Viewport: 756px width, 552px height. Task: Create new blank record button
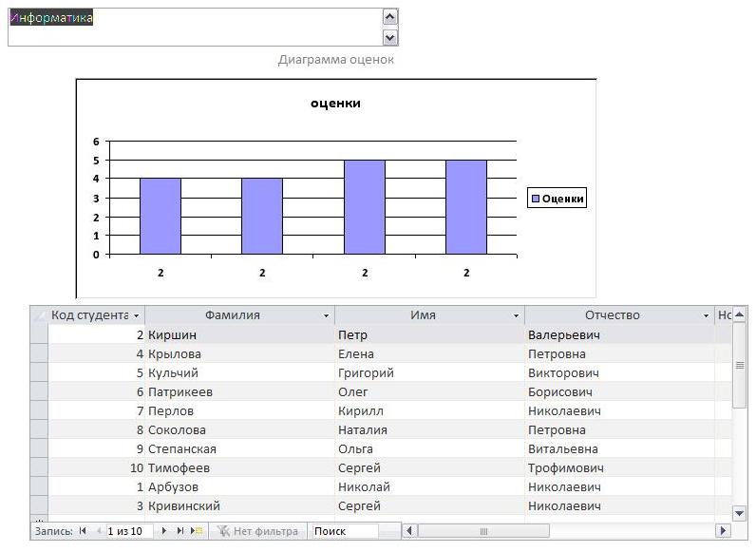coord(197,531)
